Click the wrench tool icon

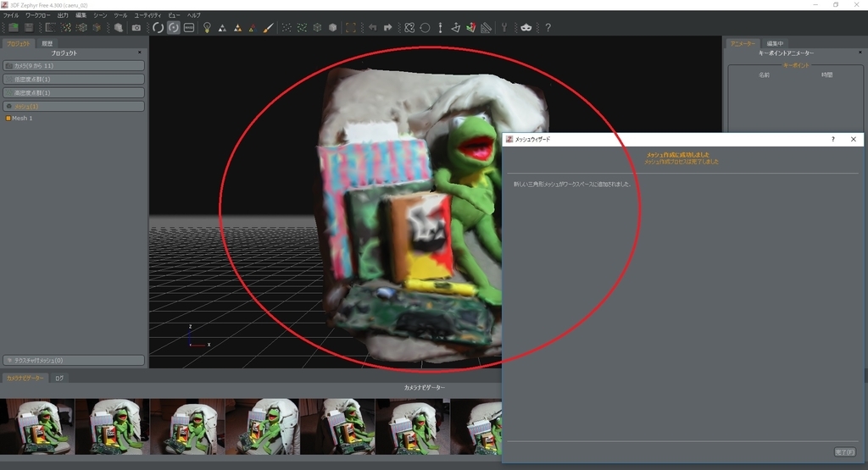[x=504, y=28]
